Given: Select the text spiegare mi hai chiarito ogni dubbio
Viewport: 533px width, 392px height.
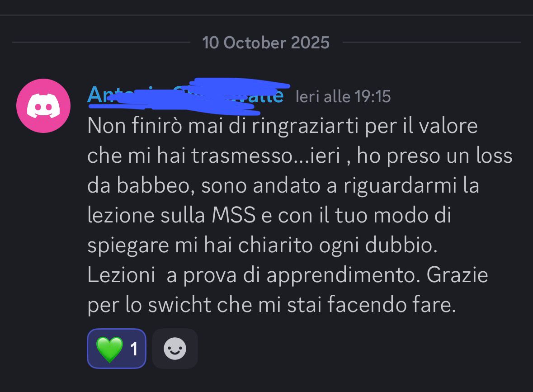Looking at the screenshot, I should coord(262,246).
